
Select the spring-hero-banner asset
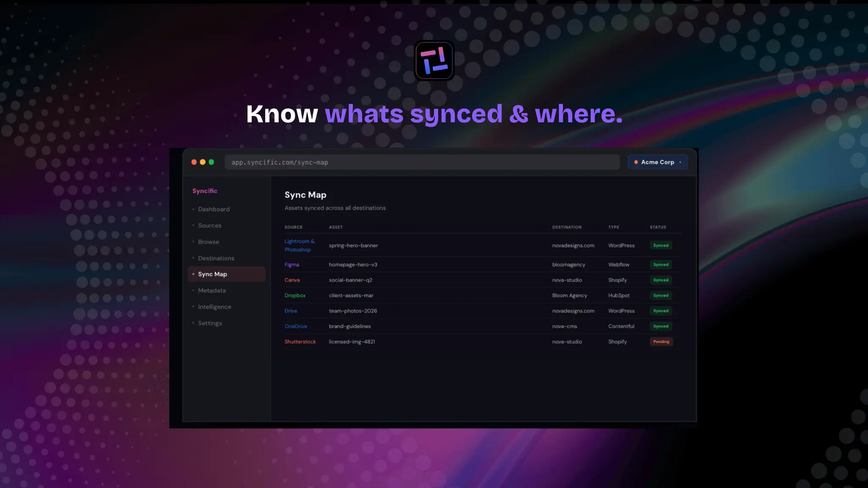point(353,246)
